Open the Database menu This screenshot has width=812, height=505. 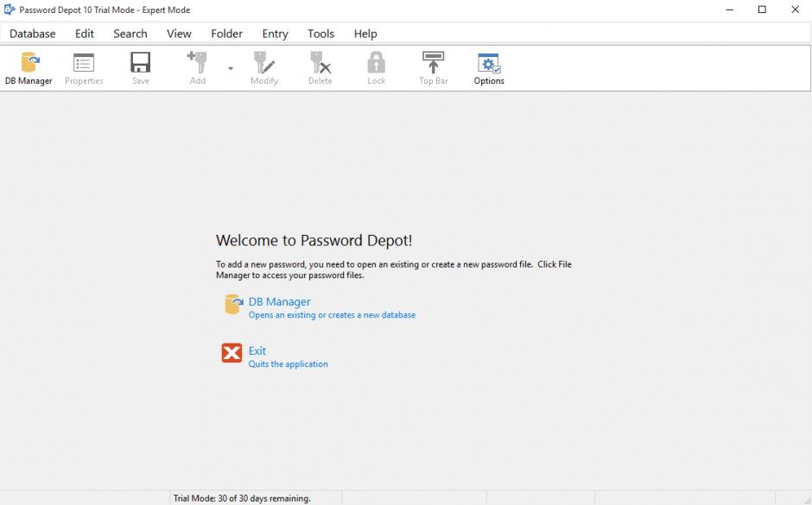click(33, 34)
